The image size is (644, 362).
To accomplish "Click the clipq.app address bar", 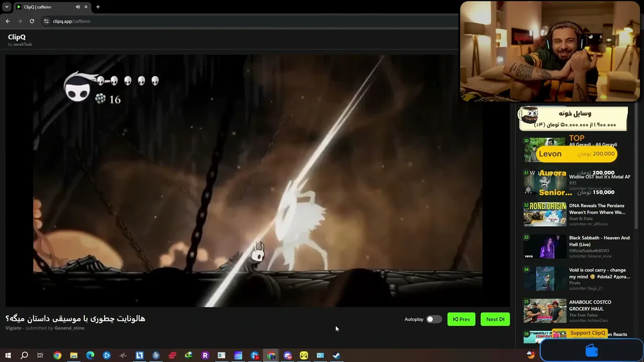I will point(249,21).
